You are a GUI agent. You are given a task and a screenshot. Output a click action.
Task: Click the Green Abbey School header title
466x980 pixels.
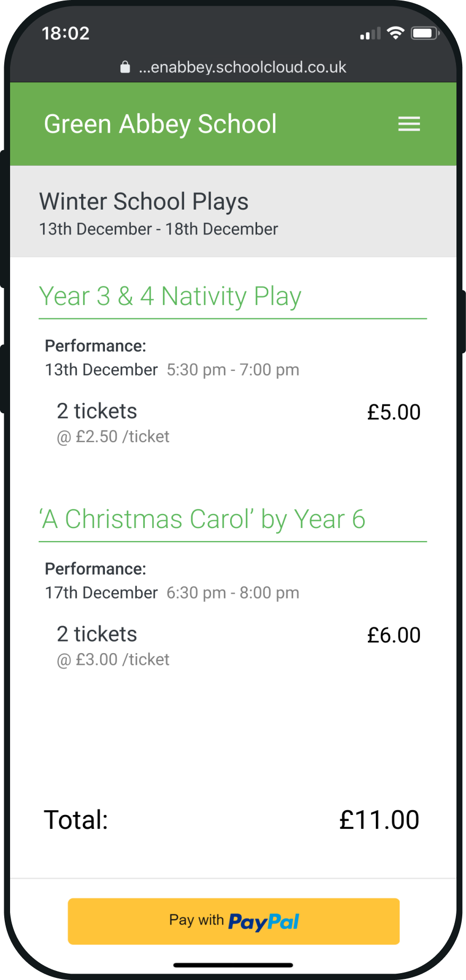tap(160, 124)
